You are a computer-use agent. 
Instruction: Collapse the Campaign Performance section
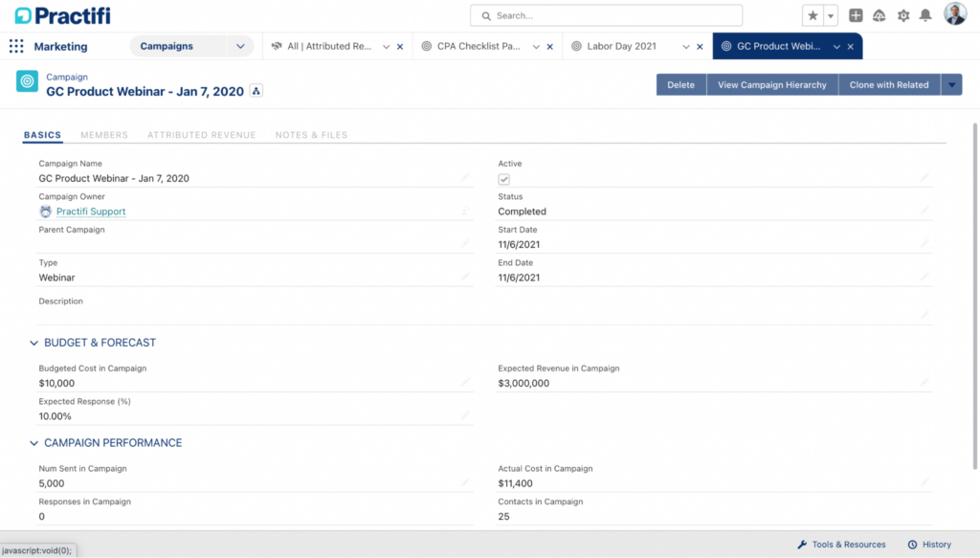pyautogui.click(x=34, y=443)
